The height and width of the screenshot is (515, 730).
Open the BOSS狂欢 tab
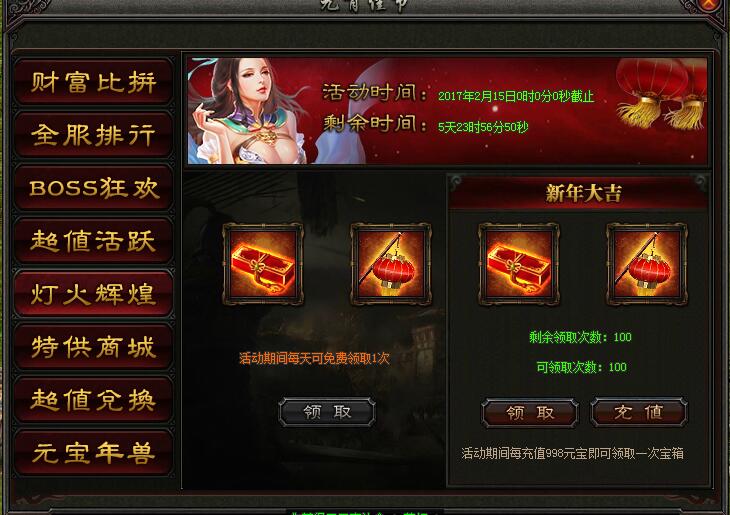pyautogui.click(x=94, y=188)
